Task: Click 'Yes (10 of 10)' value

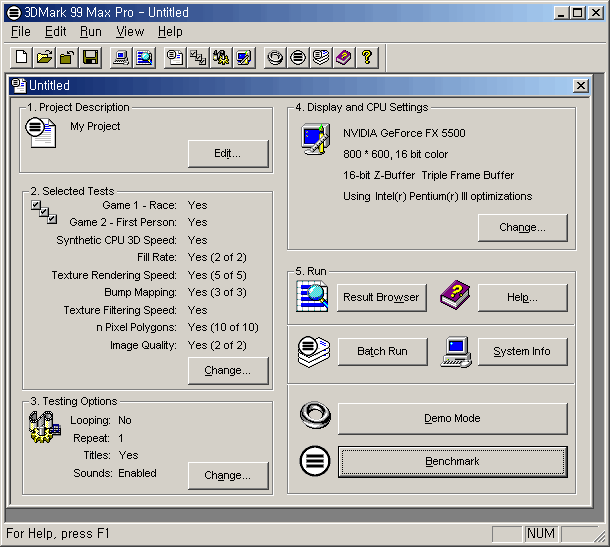Action: pyautogui.click(x=223, y=327)
